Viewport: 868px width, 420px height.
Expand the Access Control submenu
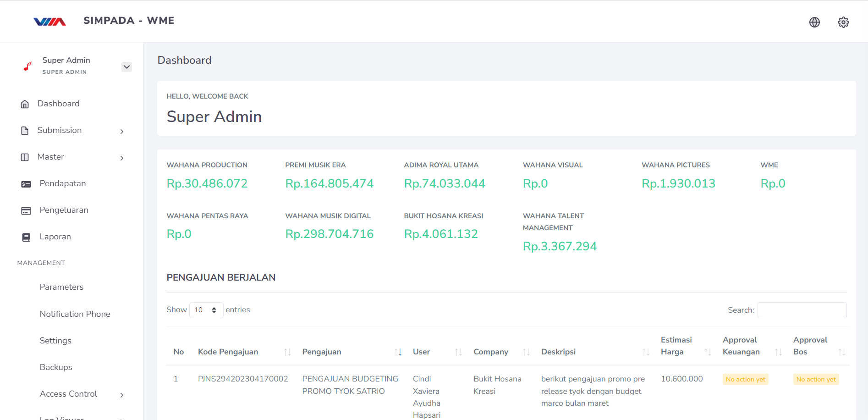121,395
